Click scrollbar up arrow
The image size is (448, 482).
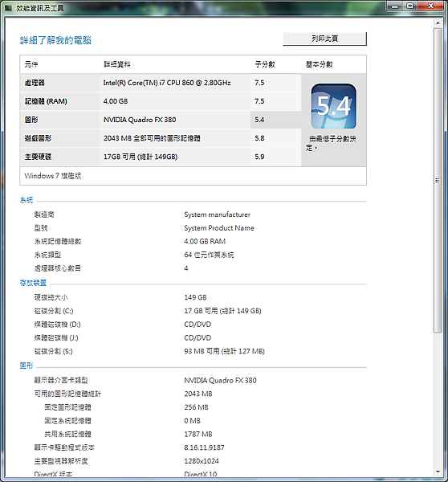(438, 23)
